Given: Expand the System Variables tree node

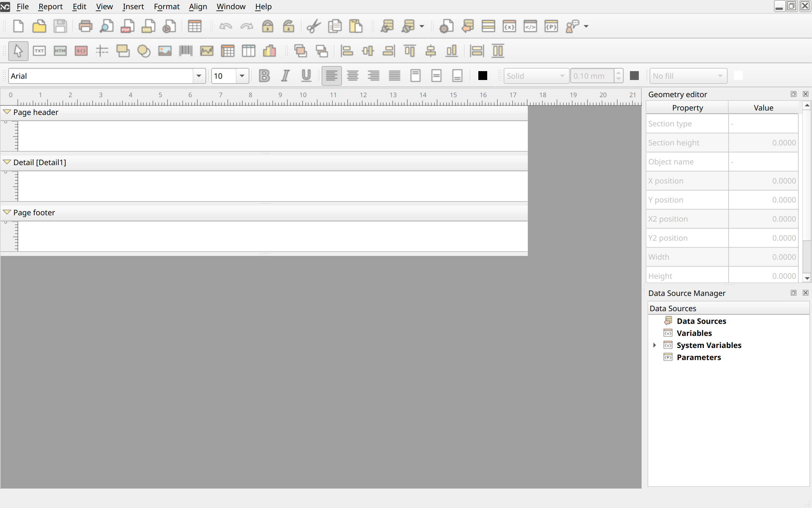Looking at the screenshot, I should [654, 345].
